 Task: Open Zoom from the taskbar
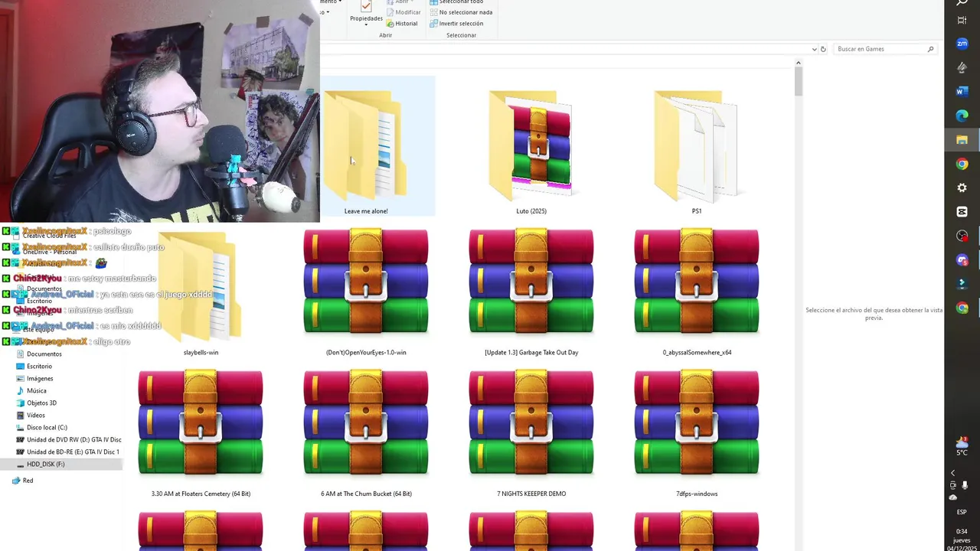(x=962, y=44)
